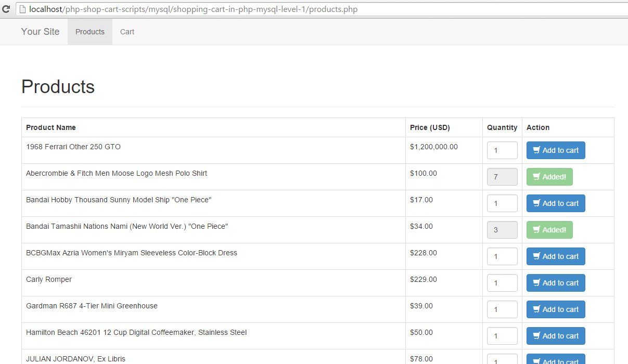Click disabled quantity field showing 7
628x364 pixels.
coord(502,177)
